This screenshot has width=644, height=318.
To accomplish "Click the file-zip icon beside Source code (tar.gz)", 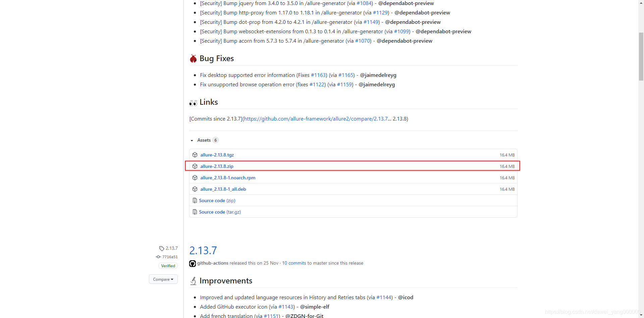I will [195, 212].
